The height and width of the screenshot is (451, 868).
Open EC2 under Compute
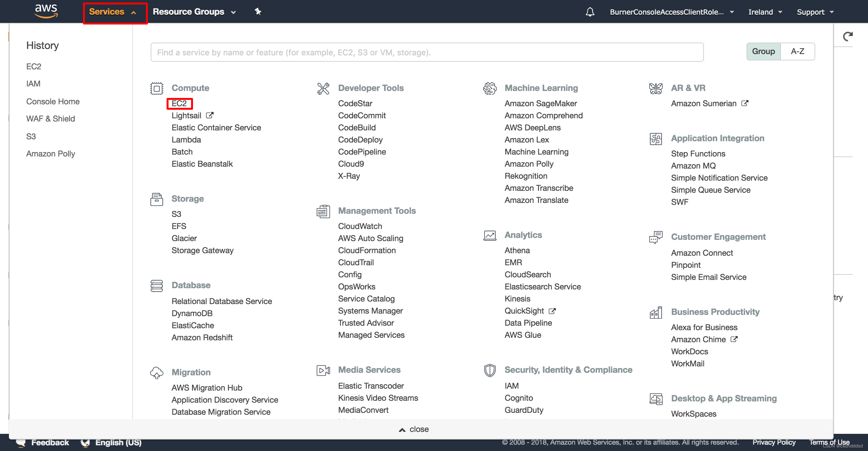point(179,103)
